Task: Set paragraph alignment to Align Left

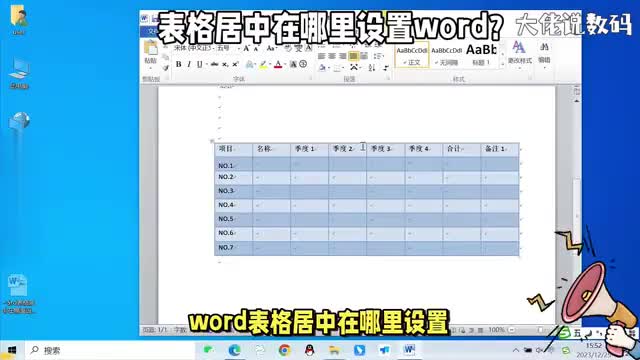Action: click(x=322, y=56)
